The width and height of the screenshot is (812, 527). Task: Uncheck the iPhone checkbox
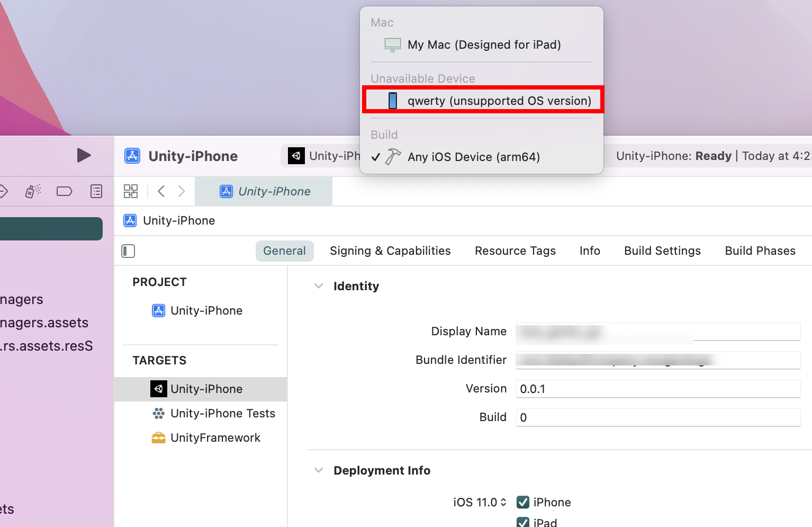pos(523,502)
